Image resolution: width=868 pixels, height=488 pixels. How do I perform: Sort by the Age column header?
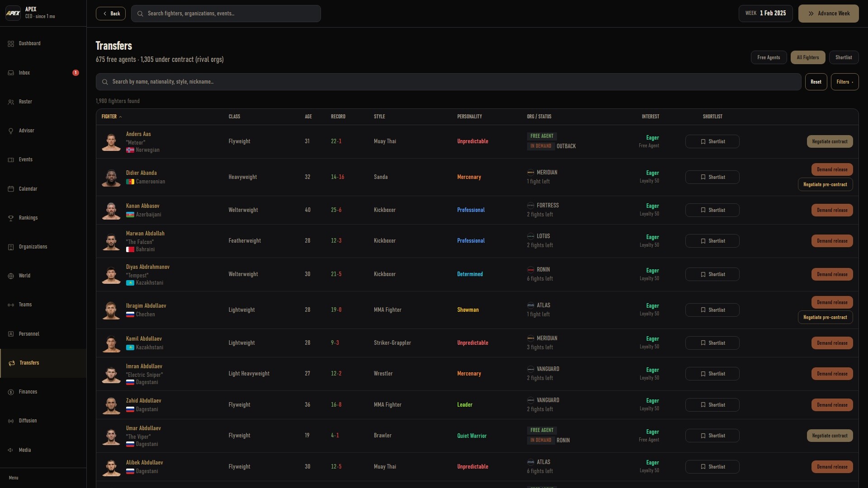(308, 117)
